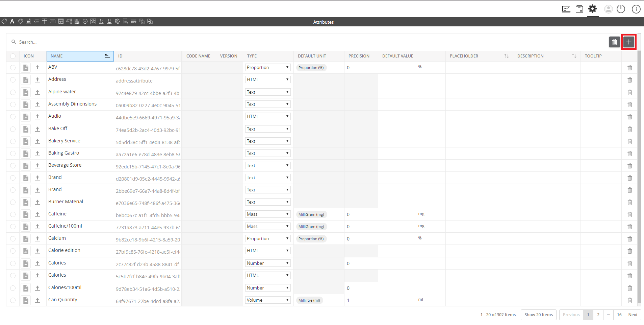Select the Bakery Service row checkbox
Image resolution: width=644 pixels, height=325 pixels.
point(13,141)
